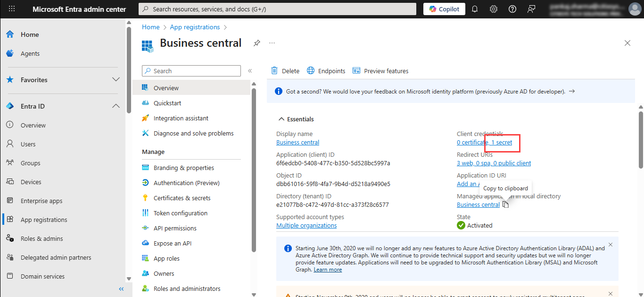Screen dimensions: 644x297
Task: Expand the Favorites section
Action: click(x=116, y=80)
